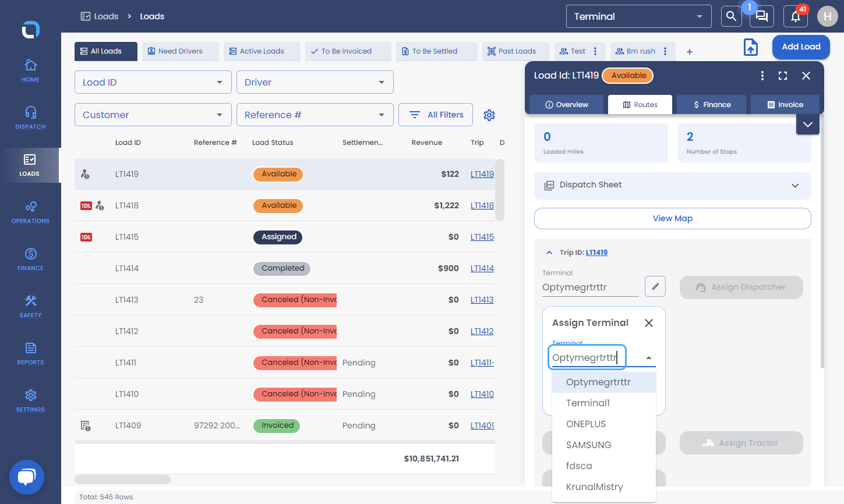Image resolution: width=844 pixels, height=504 pixels.
Task: Collapse the Trip ID LT1419 section
Action: [549, 253]
